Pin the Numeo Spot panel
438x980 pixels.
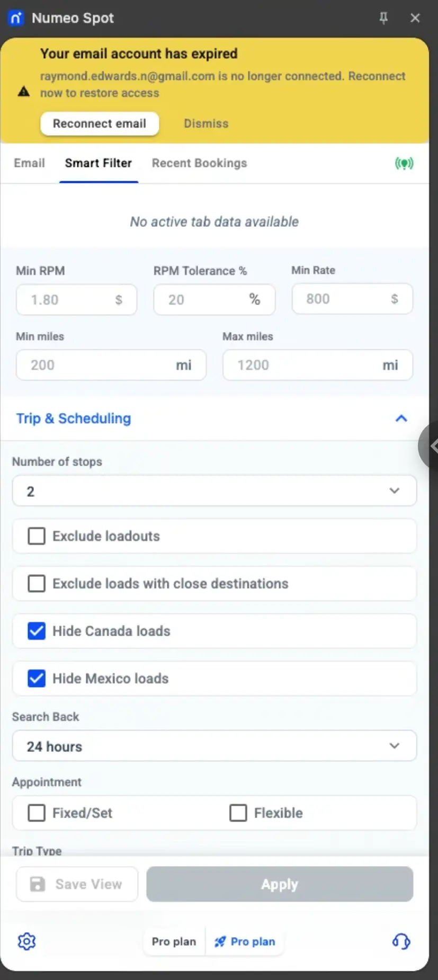click(x=383, y=18)
